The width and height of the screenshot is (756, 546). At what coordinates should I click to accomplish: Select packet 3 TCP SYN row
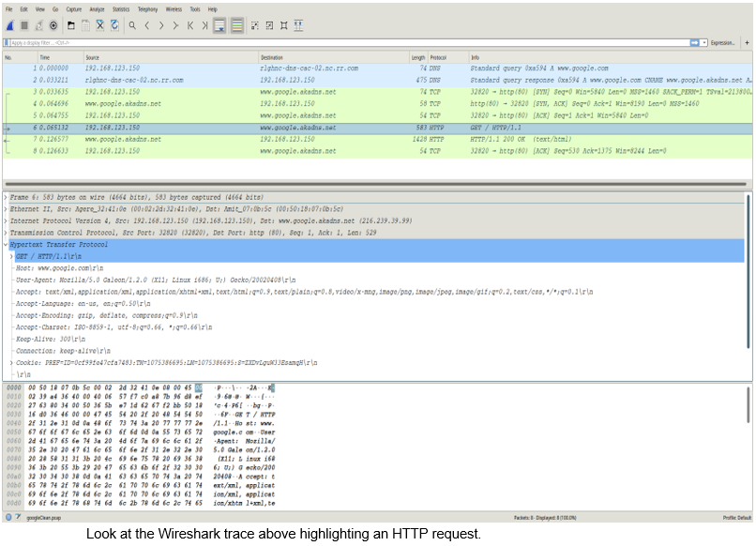pyautogui.click(x=377, y=92)
